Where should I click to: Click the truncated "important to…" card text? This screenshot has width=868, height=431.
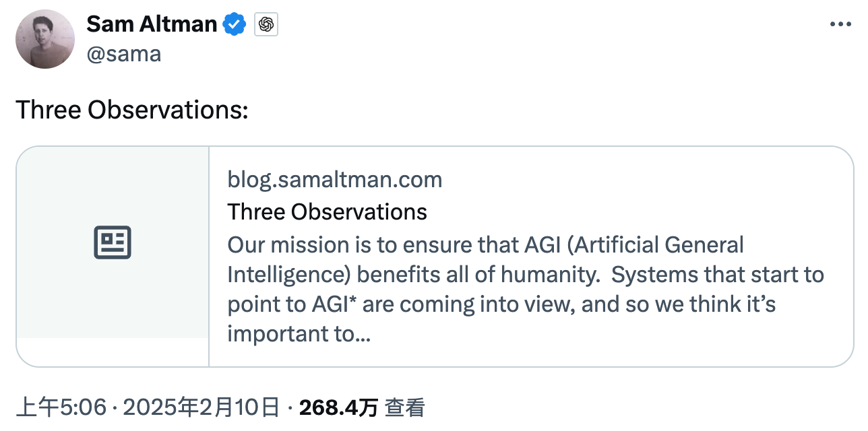click(299, 333)
